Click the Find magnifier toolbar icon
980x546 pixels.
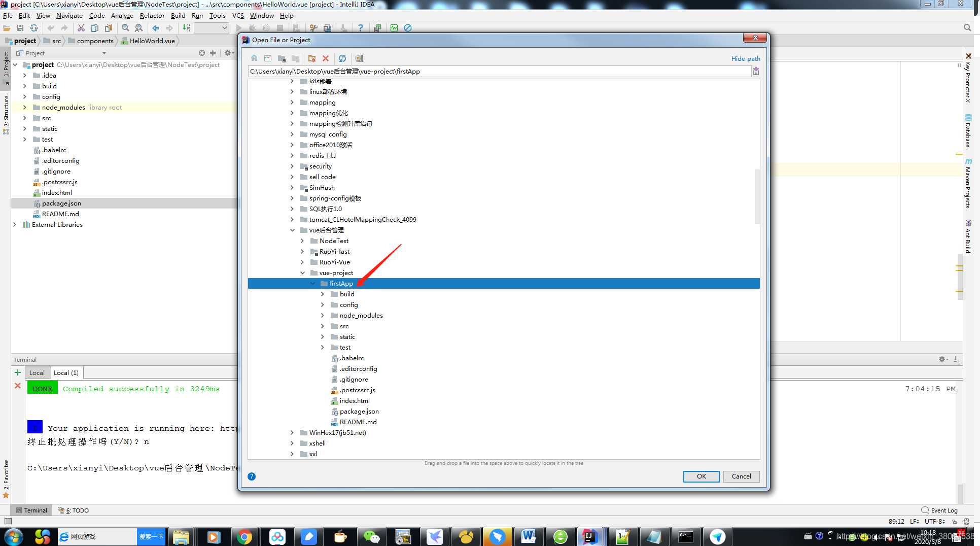(x=125, y=28)
